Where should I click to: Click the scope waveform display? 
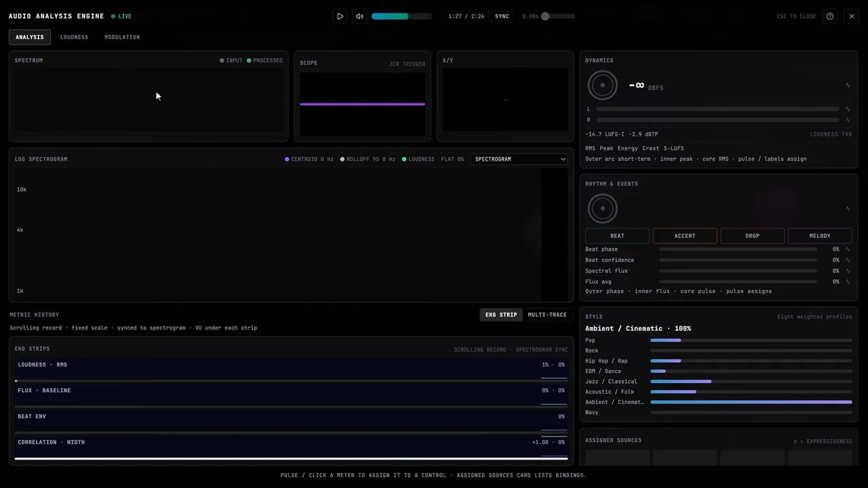(363, 104)
